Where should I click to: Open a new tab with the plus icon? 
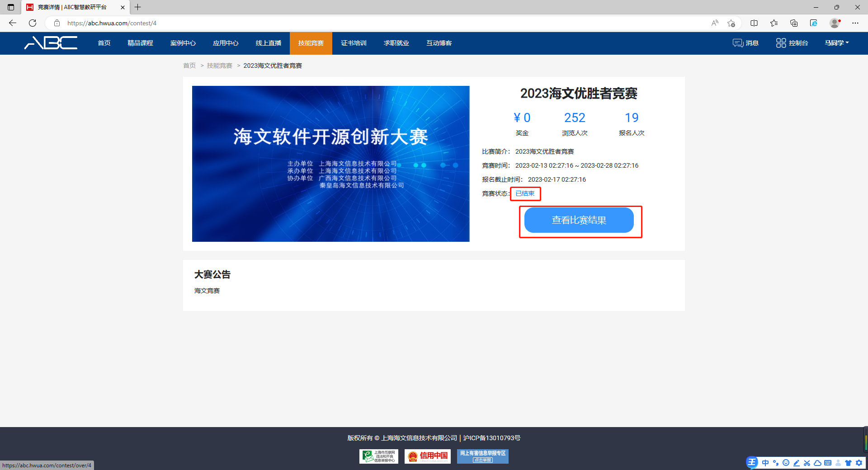coord(138,7)
